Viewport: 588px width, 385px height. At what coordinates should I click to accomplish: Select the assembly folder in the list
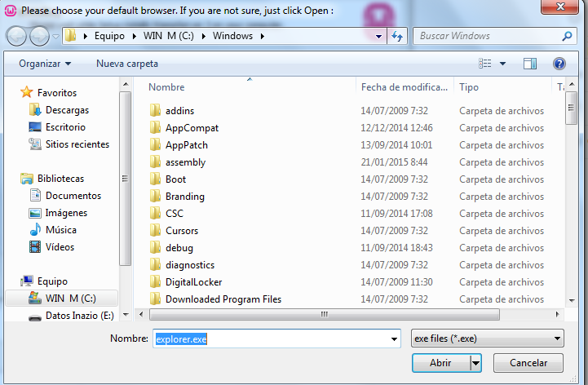tap(185, 162)
